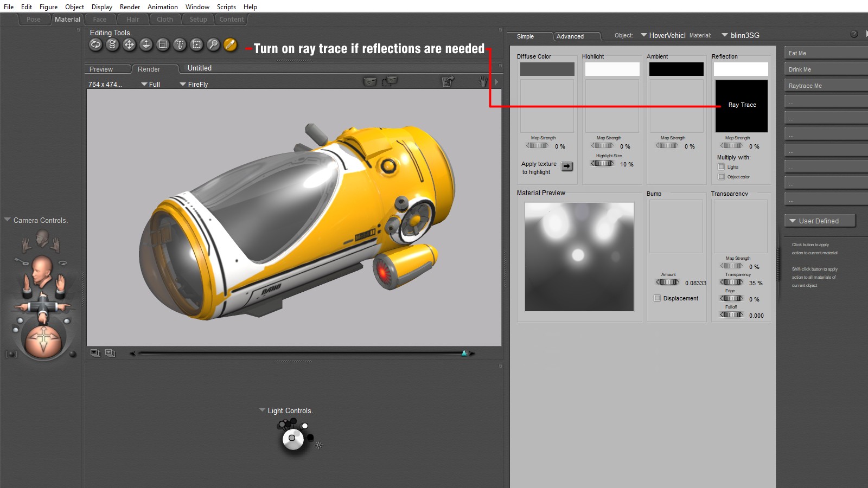868x488 pixels.
Task: Click the Eat Me button
Action: (826, 53)
